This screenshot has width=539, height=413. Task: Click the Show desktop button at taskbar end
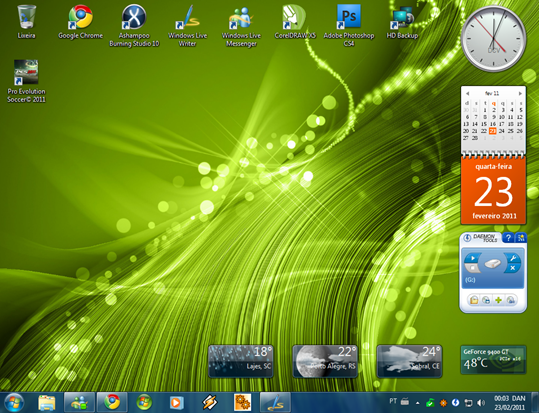[x=536, y=403]
